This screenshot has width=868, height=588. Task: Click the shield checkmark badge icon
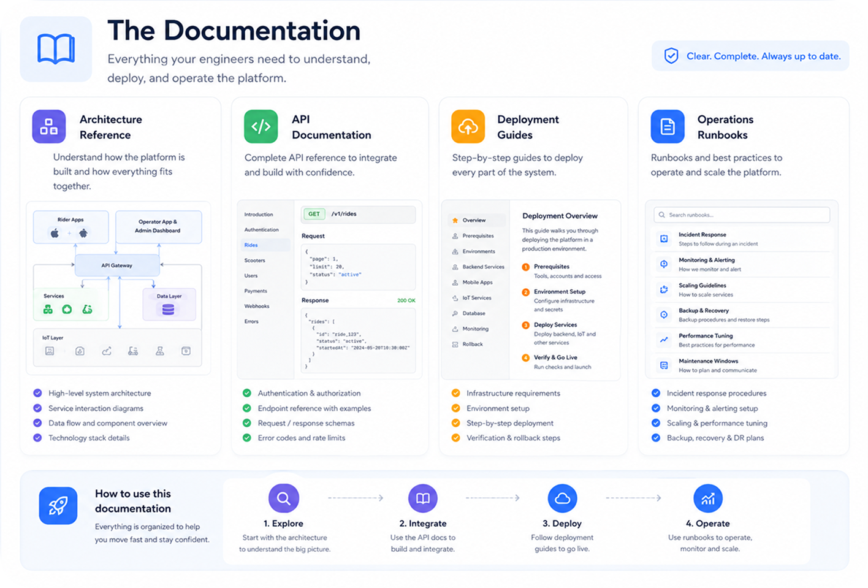pyautogui.click(x=671, y=56)
